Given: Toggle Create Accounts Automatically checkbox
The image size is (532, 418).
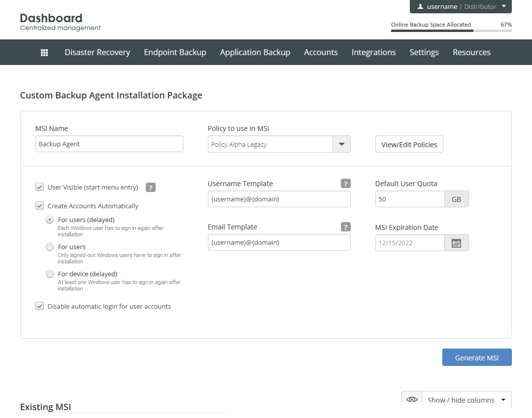Looking at the screenshot, I should 40,206.
